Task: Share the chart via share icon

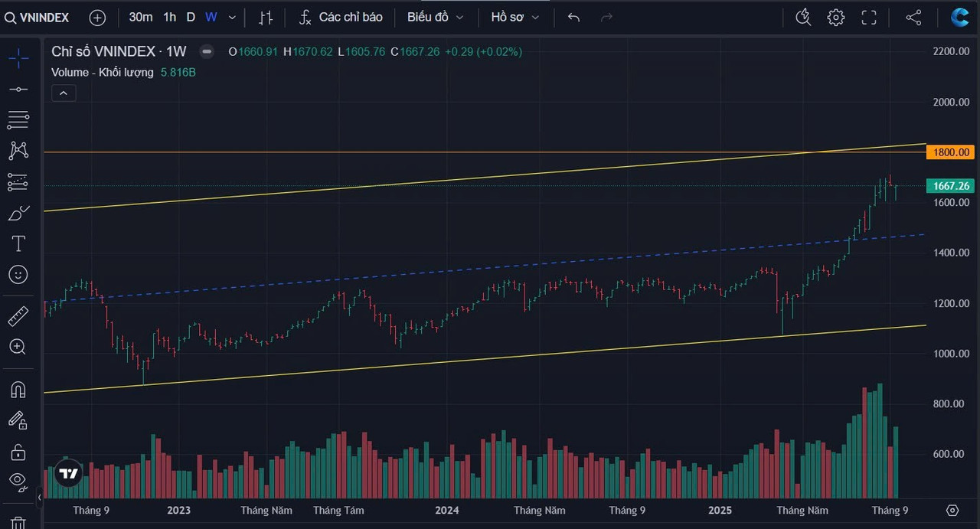Action: pyautogui.click(x=913, y=17)
